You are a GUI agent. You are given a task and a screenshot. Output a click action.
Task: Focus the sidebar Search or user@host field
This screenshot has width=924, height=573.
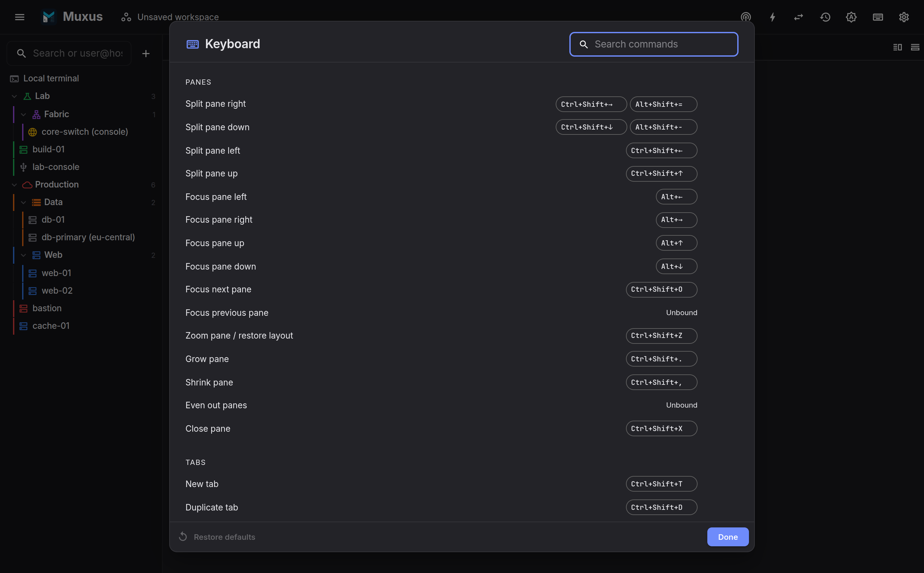(69, 53)
